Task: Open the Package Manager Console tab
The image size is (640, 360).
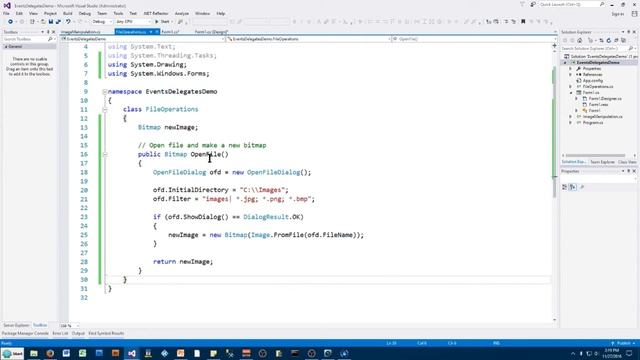Action: [25, 333]
